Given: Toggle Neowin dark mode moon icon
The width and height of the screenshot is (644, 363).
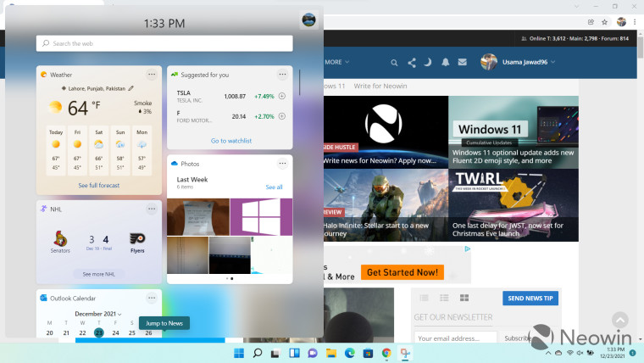Looking at the screenshot, I should [428, 62].
